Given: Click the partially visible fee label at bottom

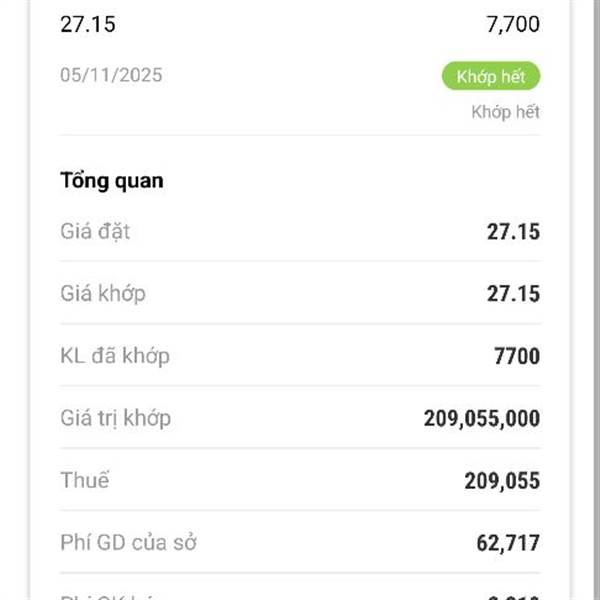Looking at the screenshot, I should click(110, 596).
